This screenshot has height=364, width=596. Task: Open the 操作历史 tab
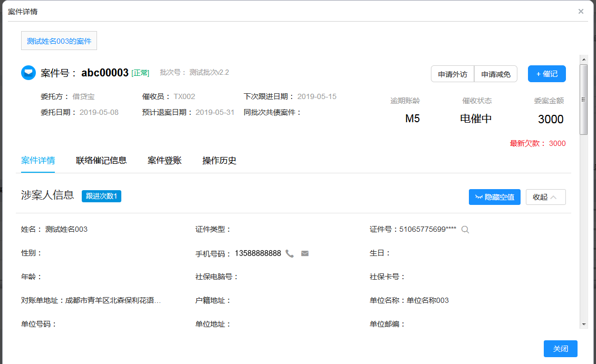(219, 161)
